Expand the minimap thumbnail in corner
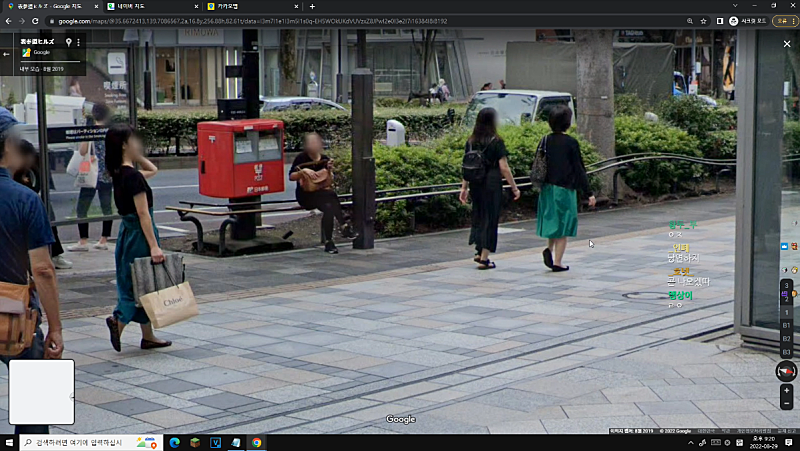The height and width of the screenshot is (451, 800). (x=41, y=392)
